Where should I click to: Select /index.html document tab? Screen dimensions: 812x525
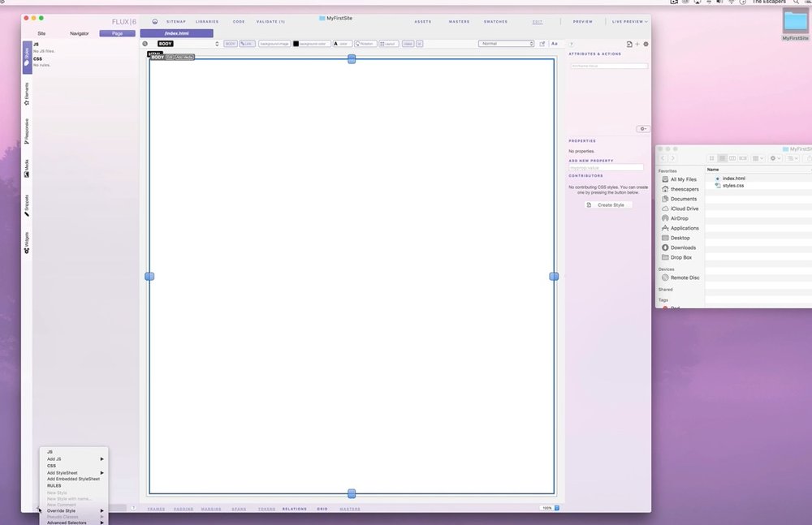coord(176,33)
